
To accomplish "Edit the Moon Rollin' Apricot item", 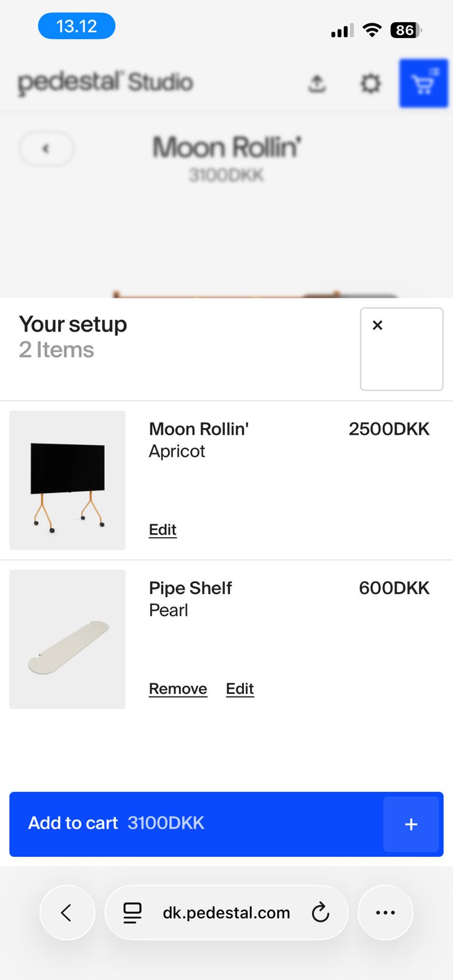I will coord(162,530).
